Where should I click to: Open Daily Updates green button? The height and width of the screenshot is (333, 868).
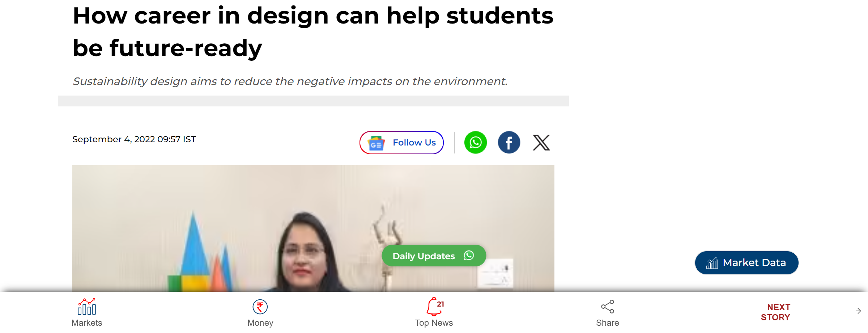tap(434, 256)
